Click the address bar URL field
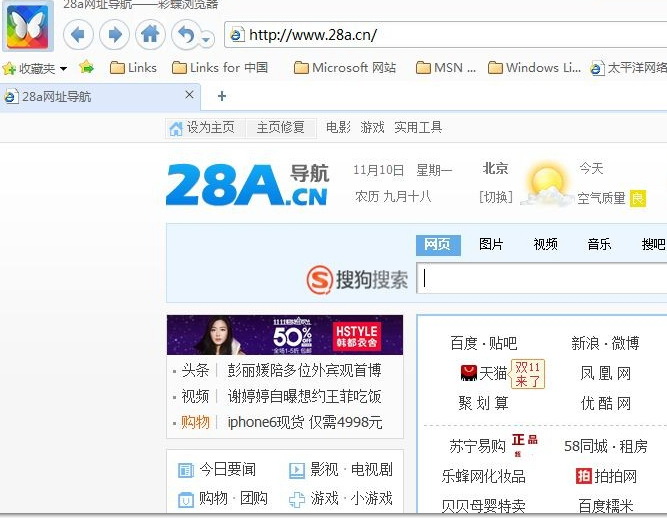The height and width of the screenshot is (518, 667). click(447, 35)
